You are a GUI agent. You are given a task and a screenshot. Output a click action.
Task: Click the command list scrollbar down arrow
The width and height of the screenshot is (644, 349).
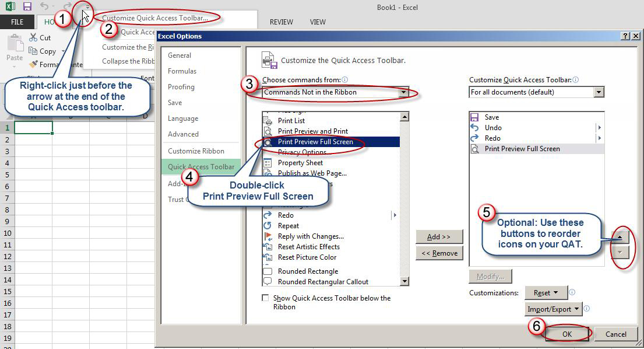point(404,282)
